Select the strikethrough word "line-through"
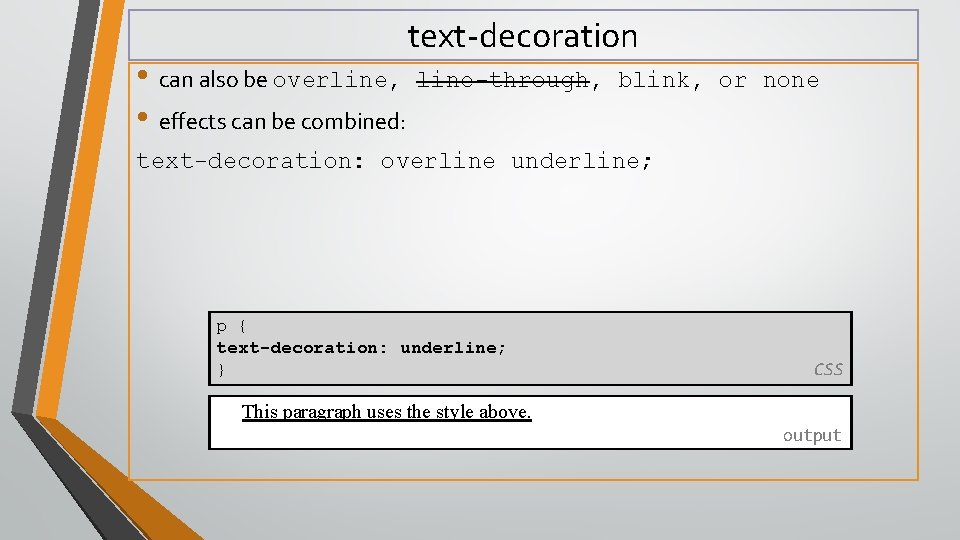960x540 pixels. pos(503,80)
